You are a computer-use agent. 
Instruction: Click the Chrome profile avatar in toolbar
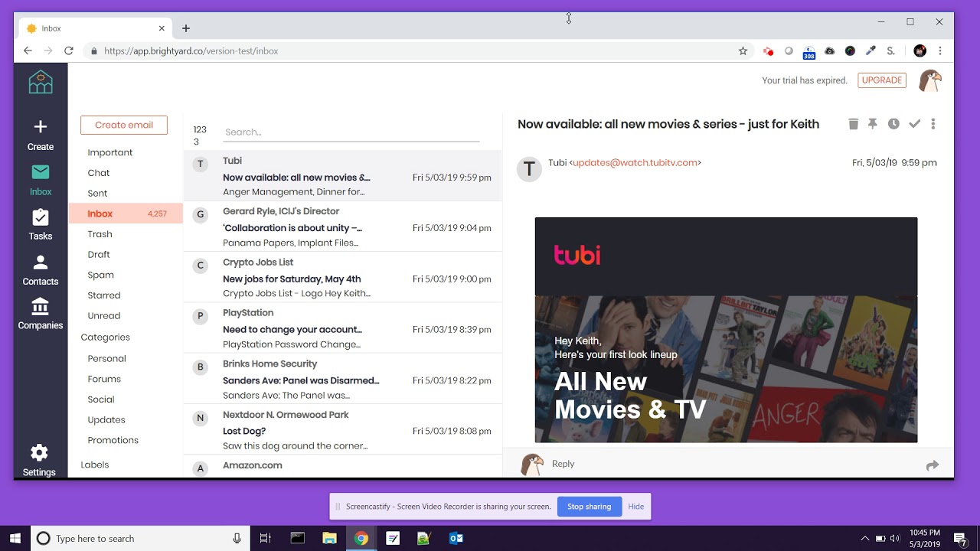coord(920,51)
